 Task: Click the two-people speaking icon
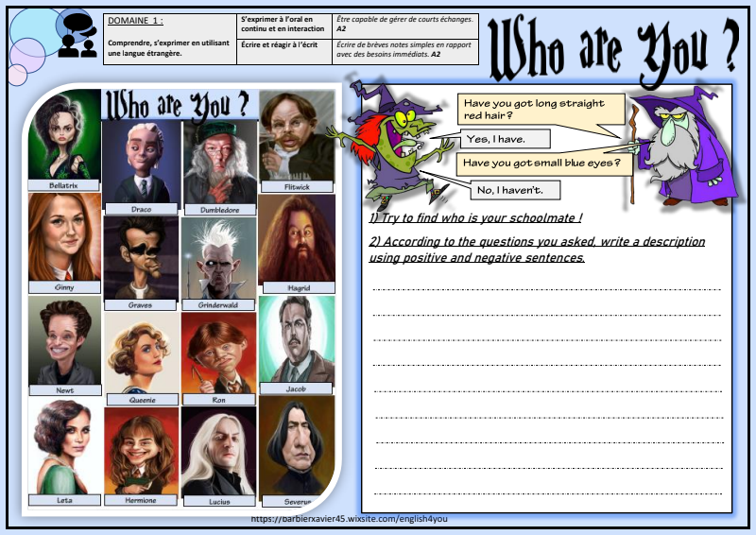(77, 37)
